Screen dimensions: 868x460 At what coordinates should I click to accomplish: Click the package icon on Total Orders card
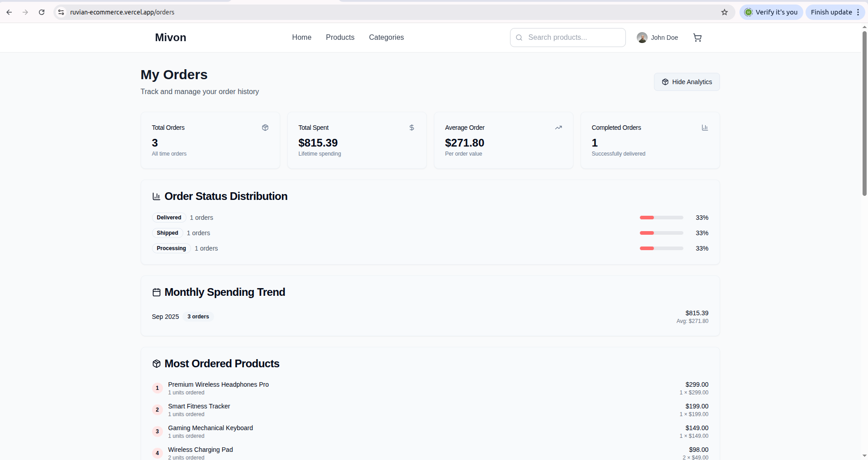(265, 128)
